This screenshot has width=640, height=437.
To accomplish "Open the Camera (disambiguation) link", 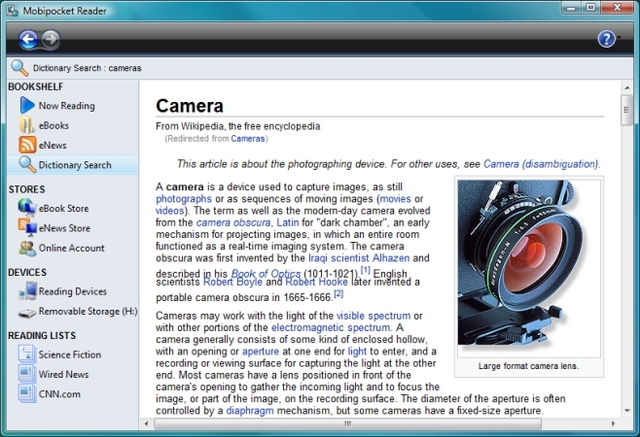I will point(541,164).
